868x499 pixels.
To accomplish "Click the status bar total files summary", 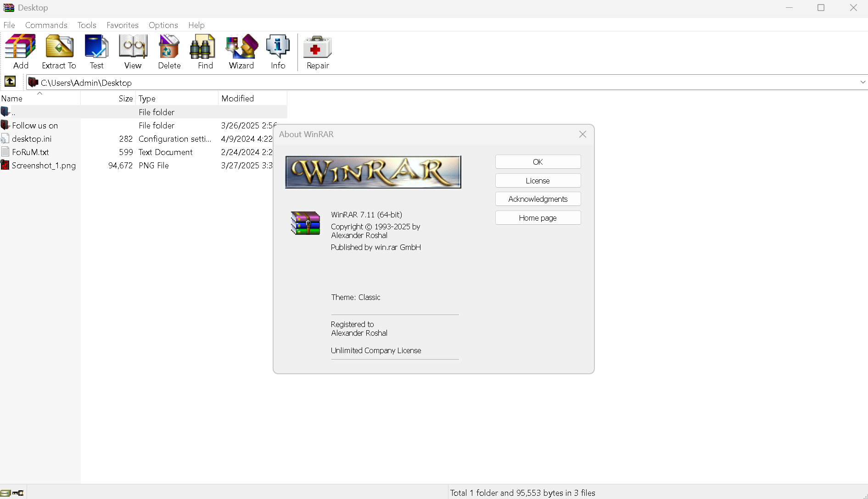I will tap(522, 493).
